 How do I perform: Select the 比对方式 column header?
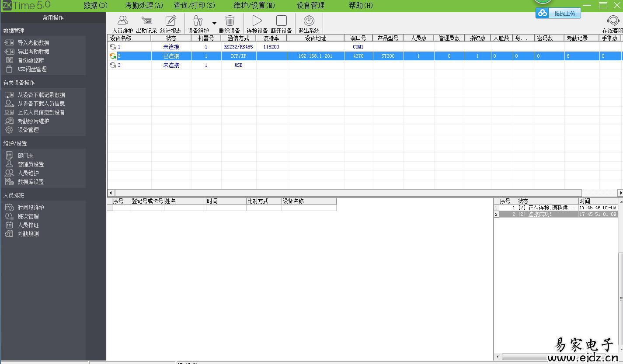[x=264, y=201]
